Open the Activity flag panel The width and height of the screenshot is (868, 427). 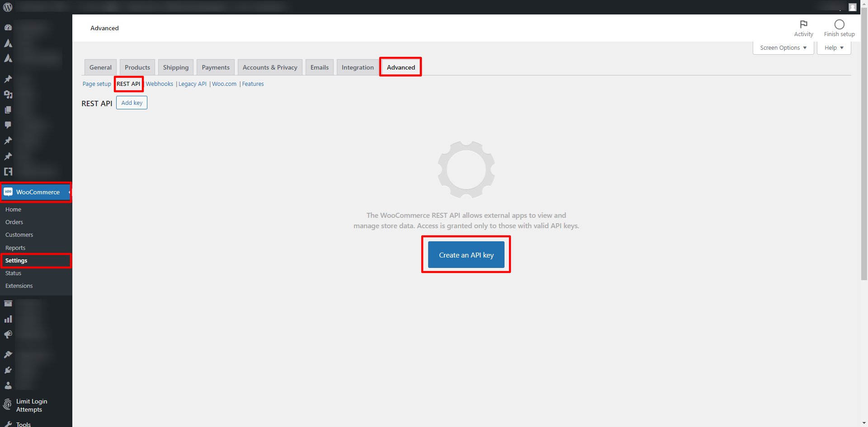point(803,28)
